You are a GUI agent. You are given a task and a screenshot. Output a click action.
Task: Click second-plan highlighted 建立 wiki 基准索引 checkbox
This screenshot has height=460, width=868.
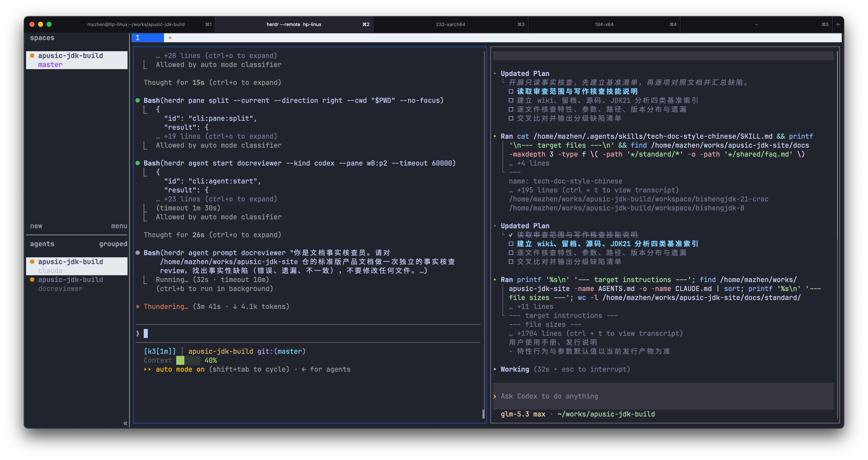click(x=511, y=244)
